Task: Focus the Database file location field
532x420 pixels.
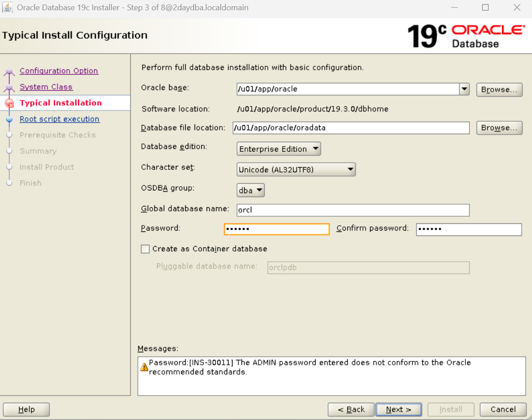Action: pyautogui.click(x=351, y=128)
